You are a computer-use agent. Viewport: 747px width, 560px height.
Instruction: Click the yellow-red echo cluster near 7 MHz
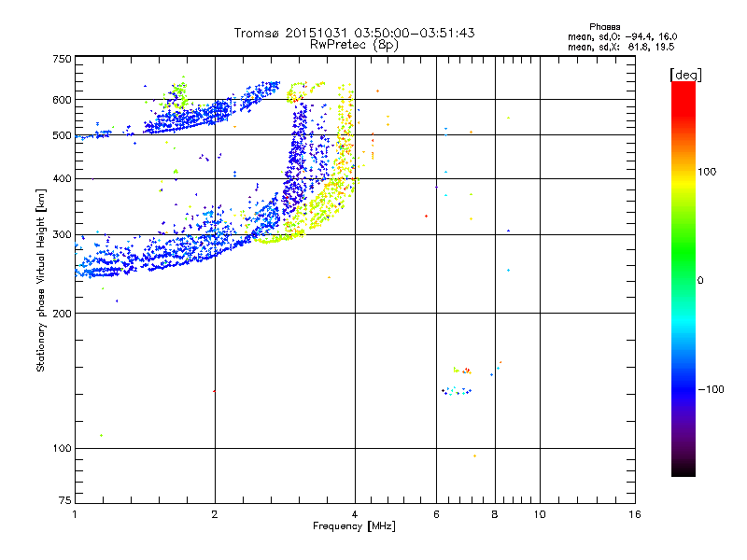462,371
